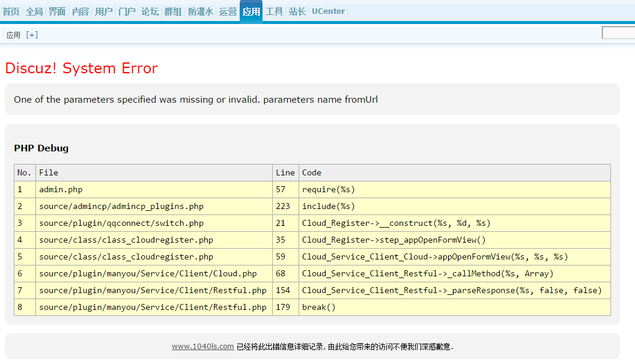This screenshot has width=635, height=364.
Task: Visit the www.1040ls.com link
Action: [202, 347]
